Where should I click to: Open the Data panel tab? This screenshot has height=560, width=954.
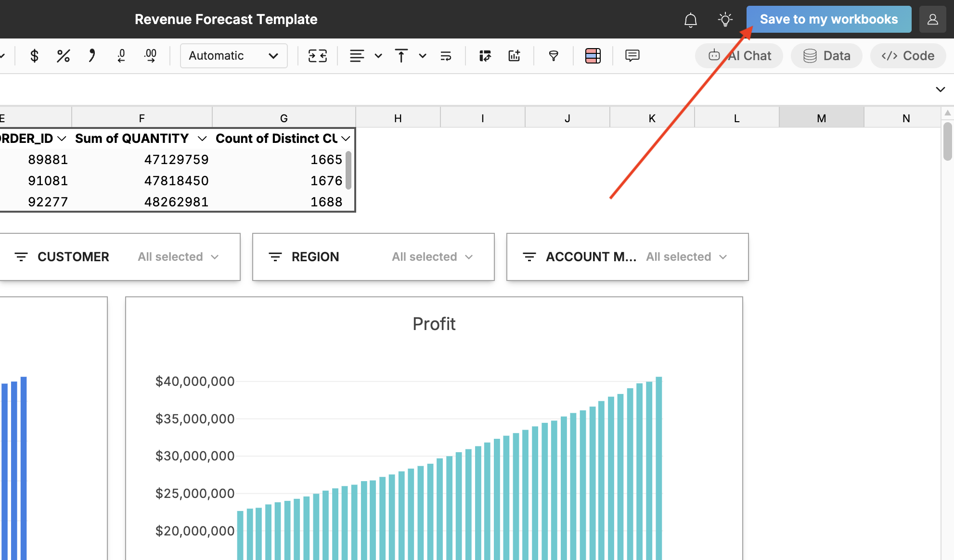[826, 56]
